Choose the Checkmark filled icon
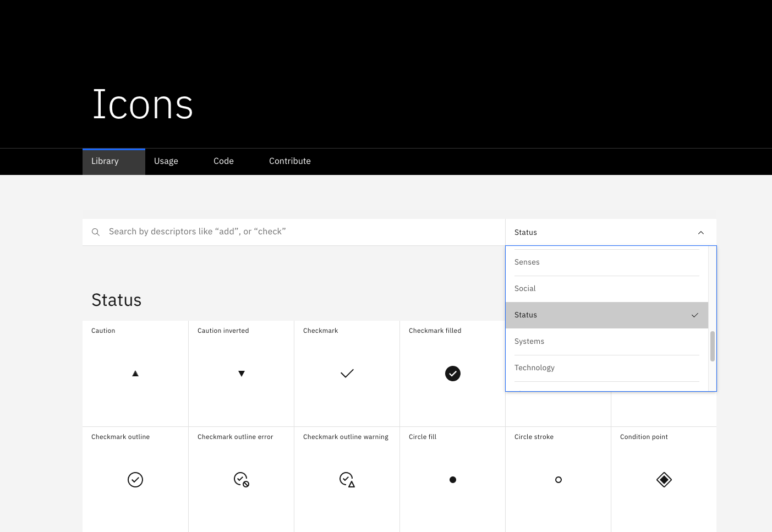 point(452,374)
